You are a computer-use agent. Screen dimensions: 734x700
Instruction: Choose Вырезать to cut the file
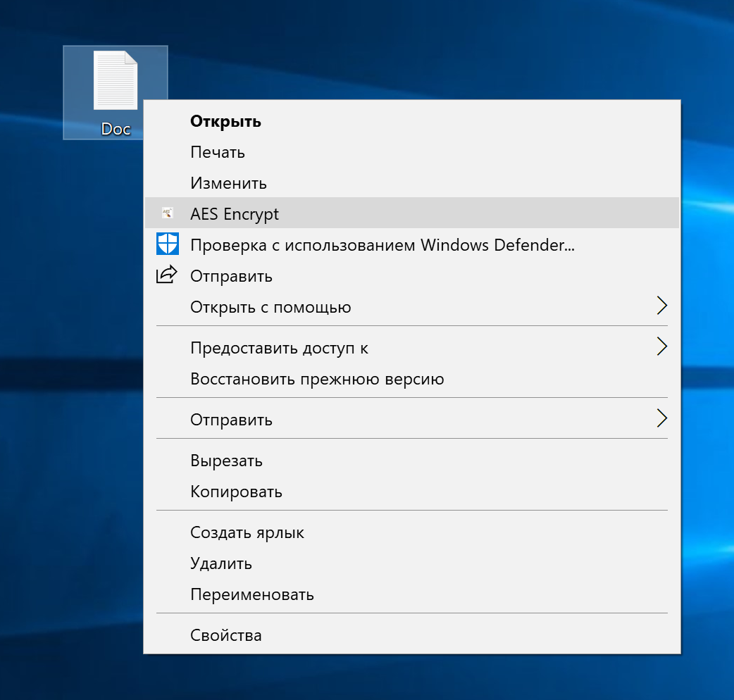point(226,461)
